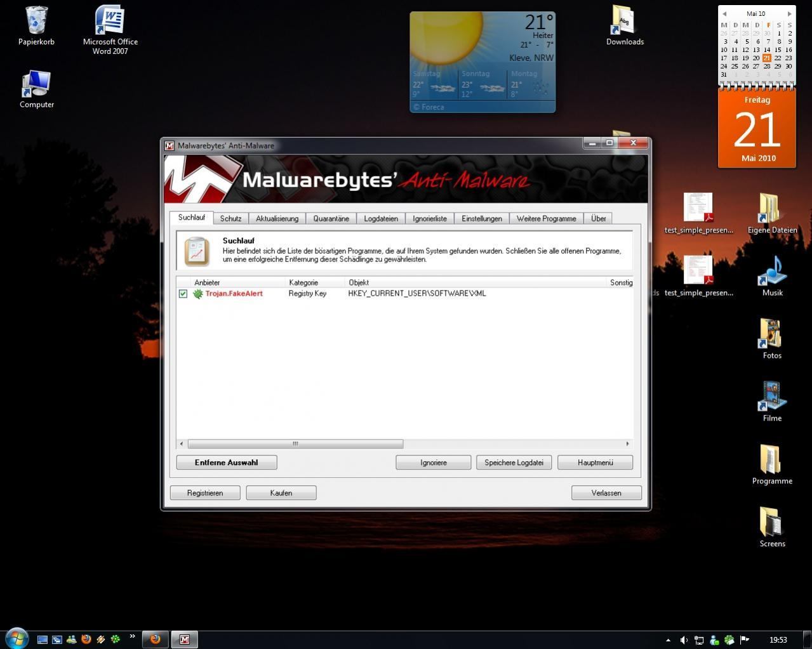
Task: Click the Registrieren button
Action: 205,493
